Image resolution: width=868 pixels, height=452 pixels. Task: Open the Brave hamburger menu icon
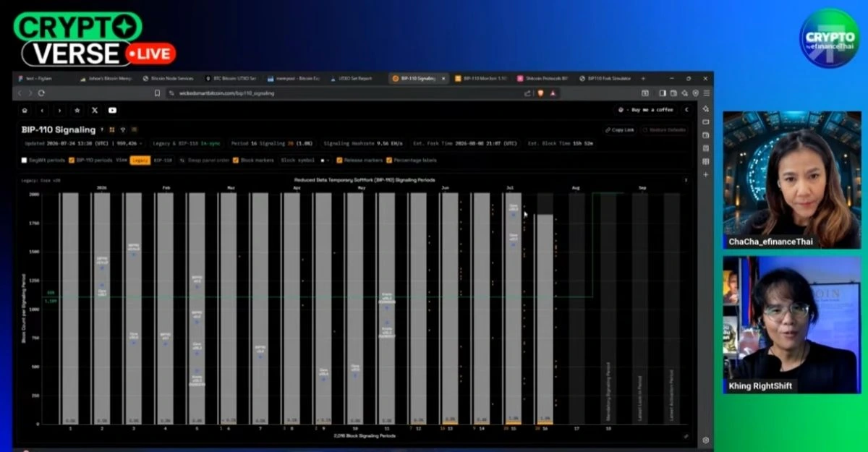click(707, 93)
